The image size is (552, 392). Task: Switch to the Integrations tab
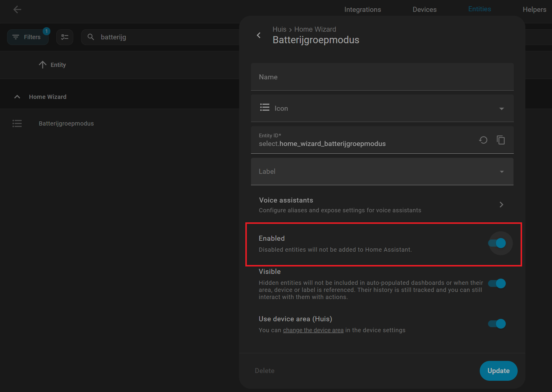[x=362, y=9]
